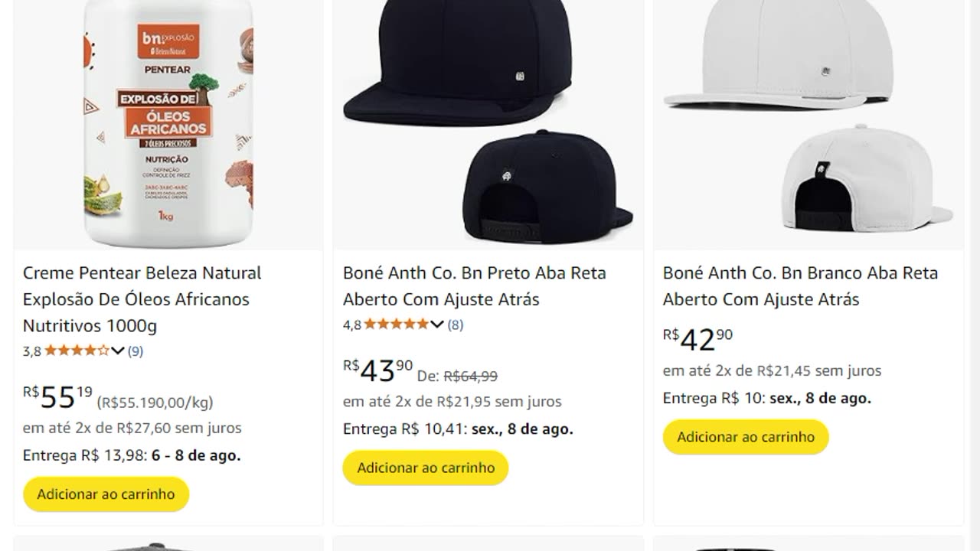The width and height of the screenshot is (980, 551).
Task: Add Creme Pentear Beleza Natural to cart
Action: (106, 494)
